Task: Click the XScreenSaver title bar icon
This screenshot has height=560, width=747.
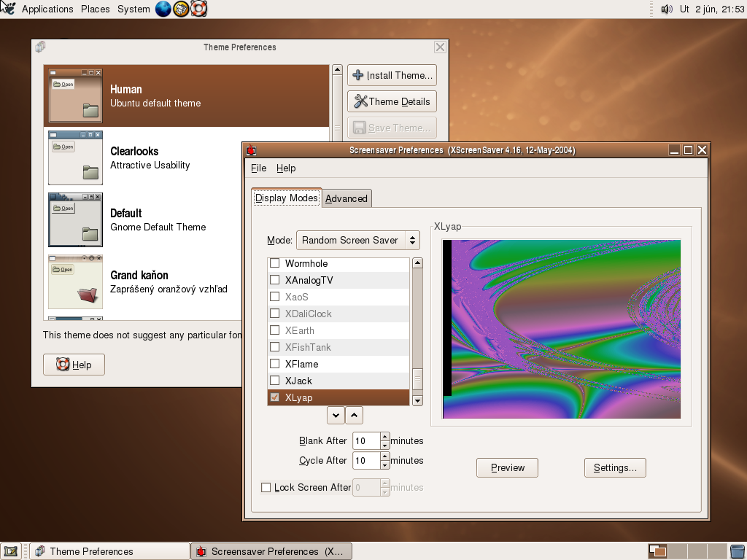Action: pyautogui.click(x=252, y=150)
